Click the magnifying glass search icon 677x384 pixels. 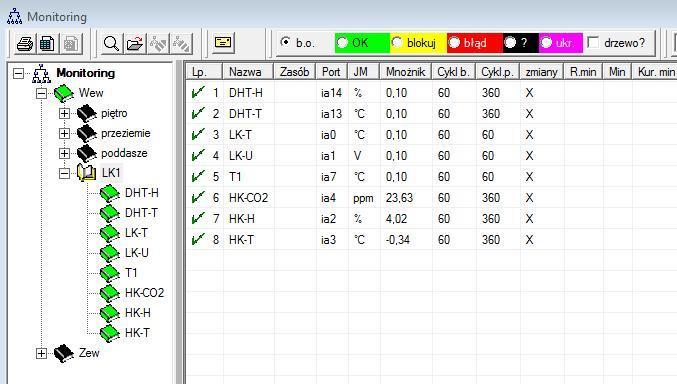click(111, 44)
